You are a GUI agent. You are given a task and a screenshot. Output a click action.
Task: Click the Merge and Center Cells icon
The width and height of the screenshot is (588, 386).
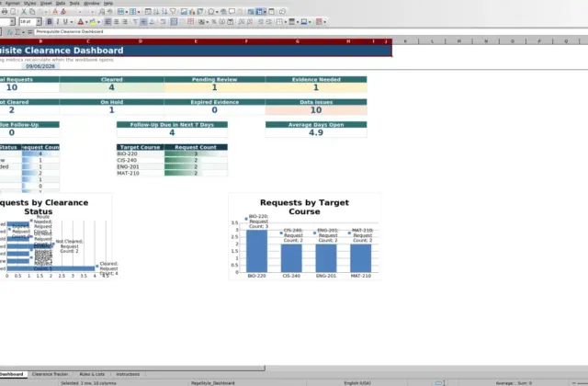pyautogui.click(x=174, y=22)
